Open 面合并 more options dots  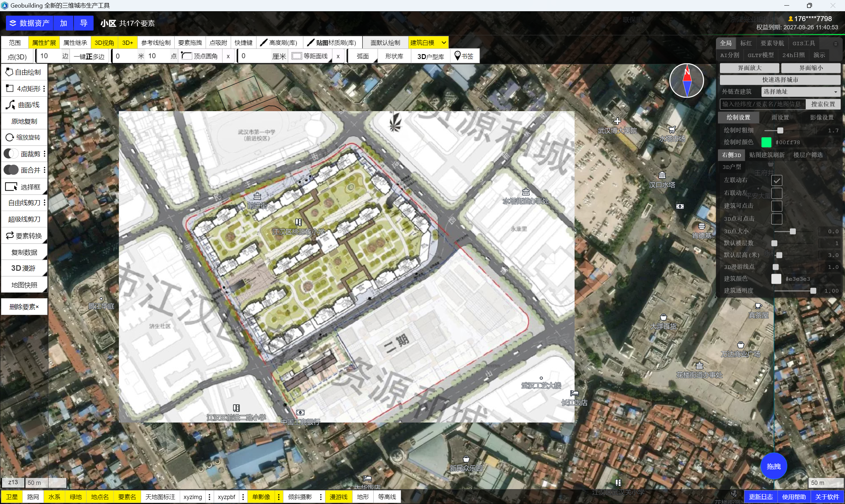44,170
